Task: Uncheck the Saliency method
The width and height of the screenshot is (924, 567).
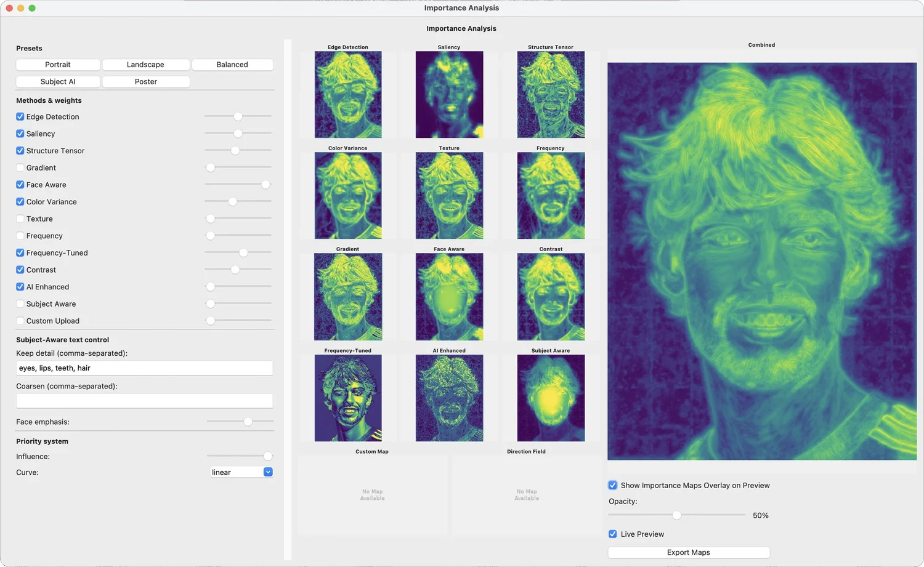Action: click(20, 134)
